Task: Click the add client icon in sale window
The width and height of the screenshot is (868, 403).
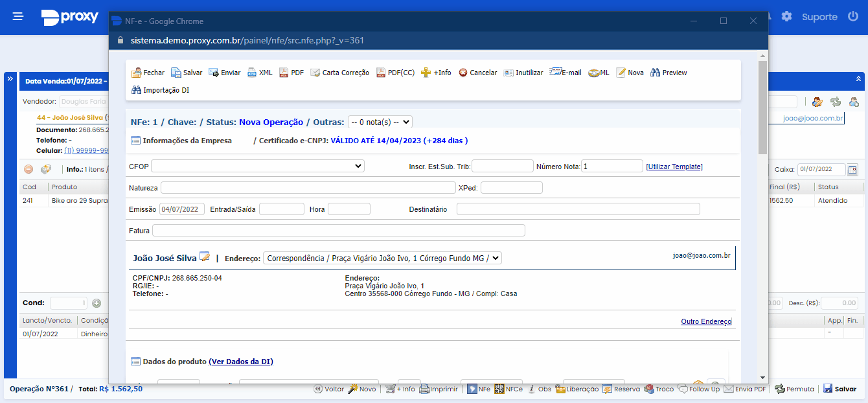Action: 854,102
